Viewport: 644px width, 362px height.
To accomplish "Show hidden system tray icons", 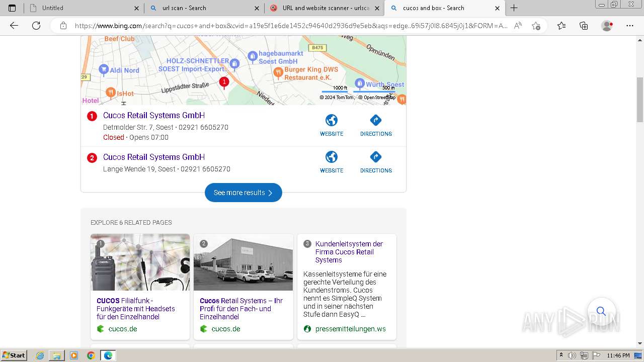I will click(x=561, y=355).
